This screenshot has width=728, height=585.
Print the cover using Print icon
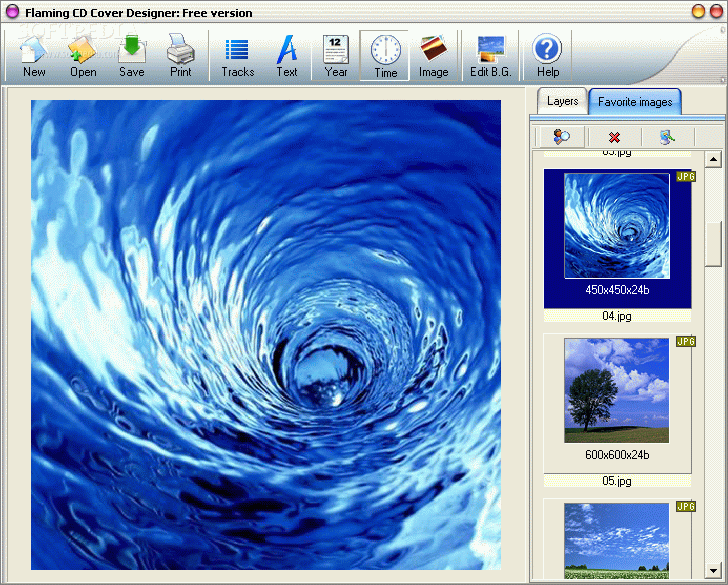pyautogui.click(x=181, y=56)
